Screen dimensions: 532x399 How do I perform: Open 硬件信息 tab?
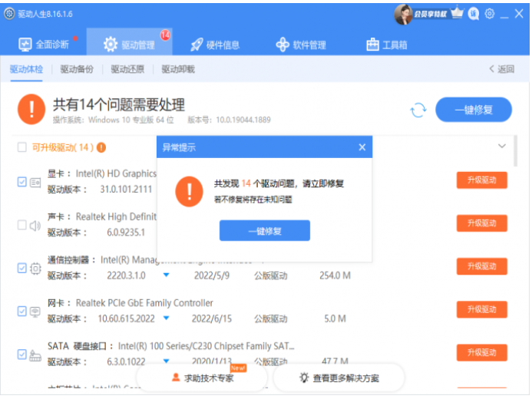[x=215, y=45]
